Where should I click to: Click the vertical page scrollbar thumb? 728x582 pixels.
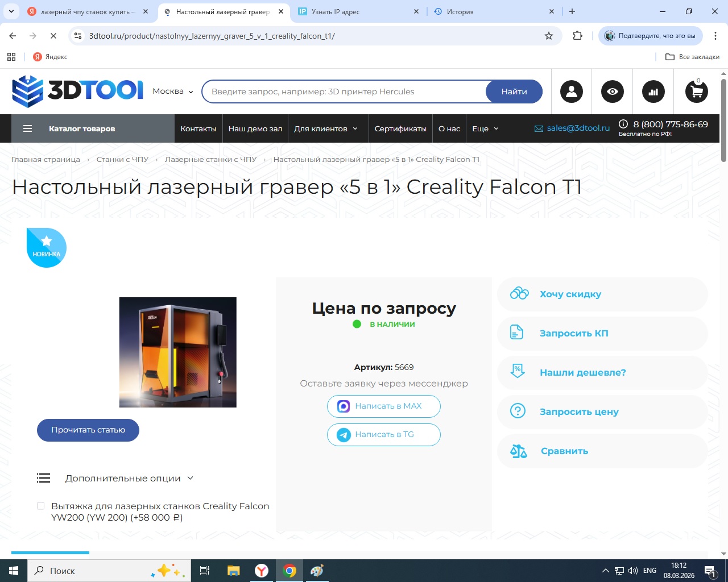(723, 119)
